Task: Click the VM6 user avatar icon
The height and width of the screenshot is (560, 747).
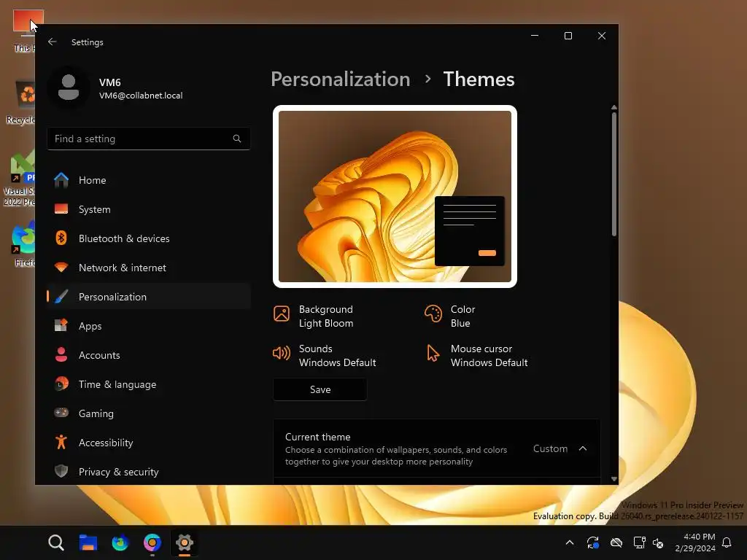Action: click(x=69, y=88)
